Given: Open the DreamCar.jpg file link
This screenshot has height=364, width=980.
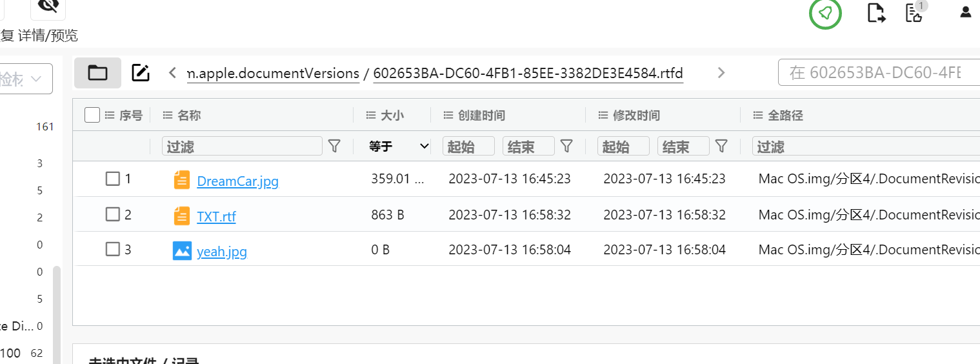Looking at the screenshot, I should pos(237,181).
